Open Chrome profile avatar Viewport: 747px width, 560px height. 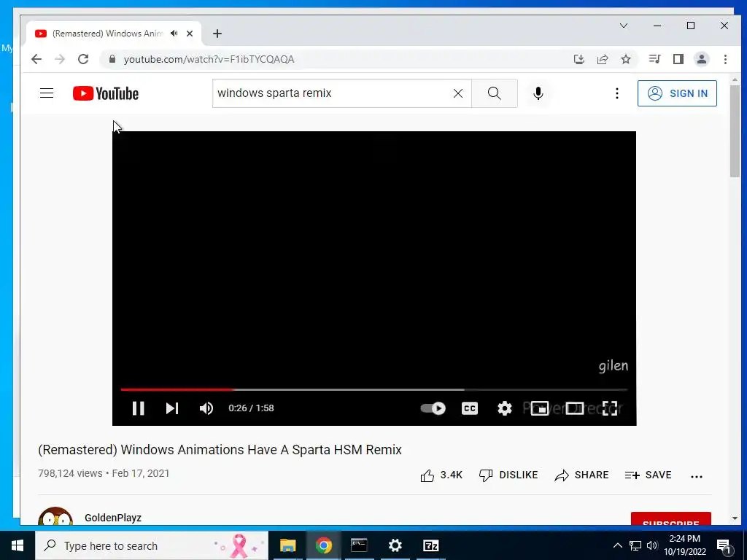tap(702, 59)
